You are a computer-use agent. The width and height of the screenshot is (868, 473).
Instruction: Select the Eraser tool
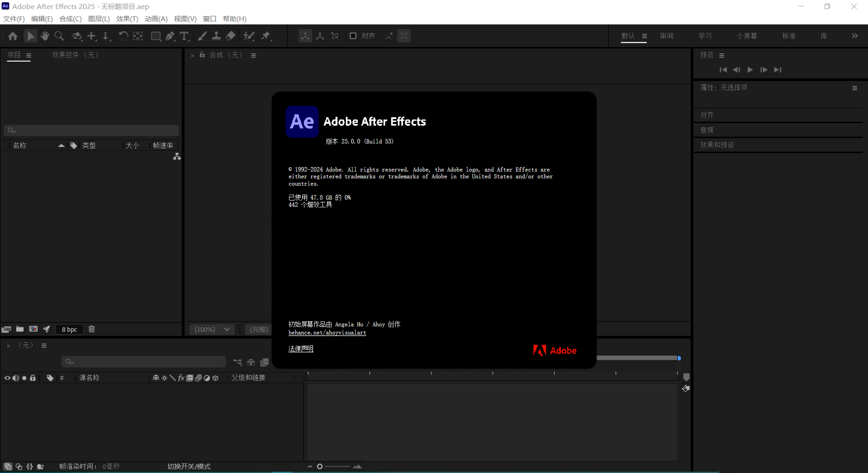click(x=231, y=36)
